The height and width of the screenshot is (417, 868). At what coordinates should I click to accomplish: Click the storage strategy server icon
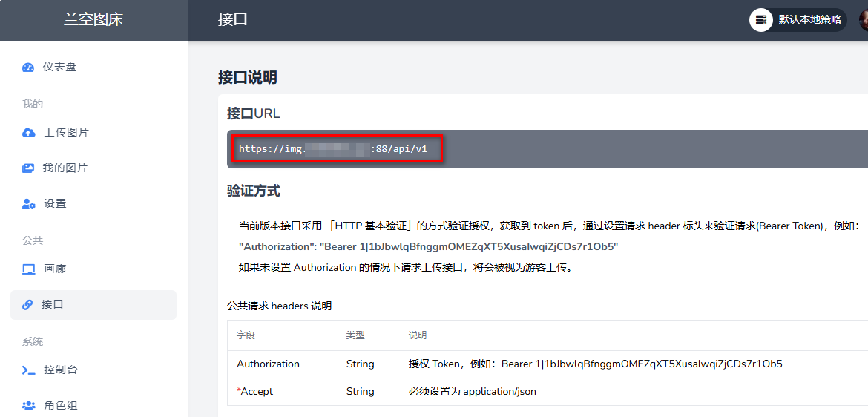pos(760,20)
